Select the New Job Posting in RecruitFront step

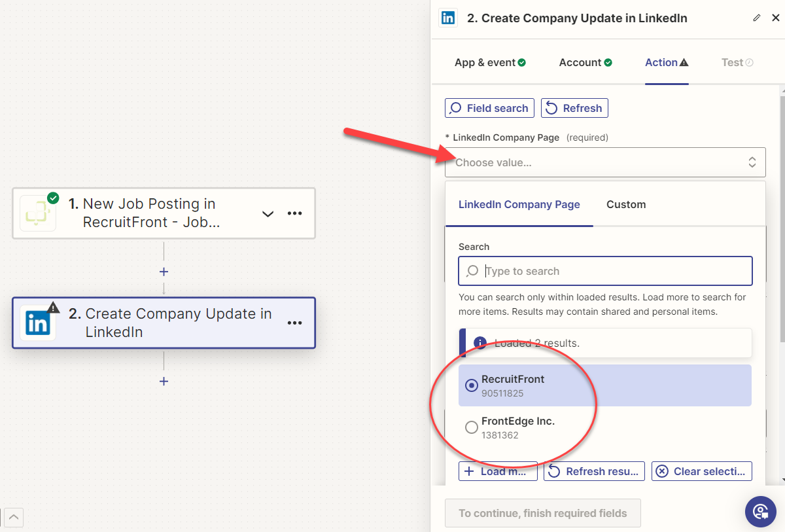coord(164,213)
